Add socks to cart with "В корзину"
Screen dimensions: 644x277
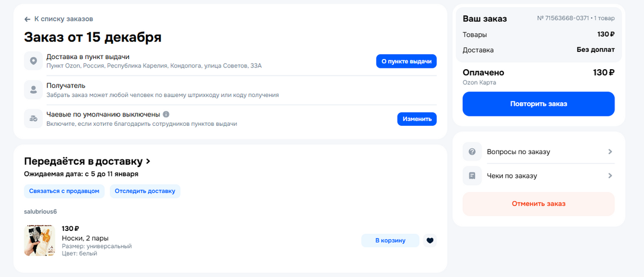[390, 240]
